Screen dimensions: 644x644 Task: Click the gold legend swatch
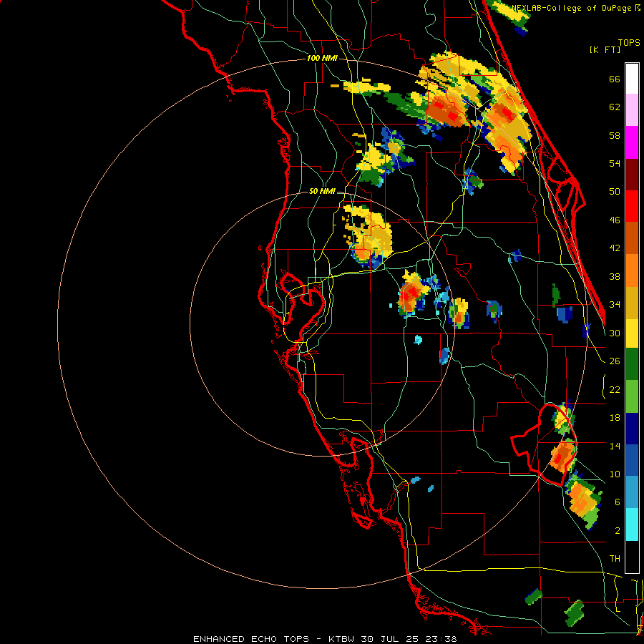coord(632,303)
